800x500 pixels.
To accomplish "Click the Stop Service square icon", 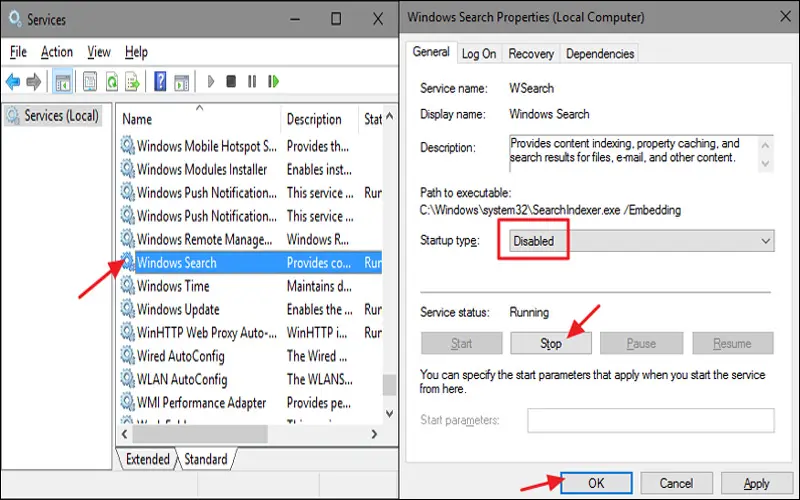I will coord(231,82).
